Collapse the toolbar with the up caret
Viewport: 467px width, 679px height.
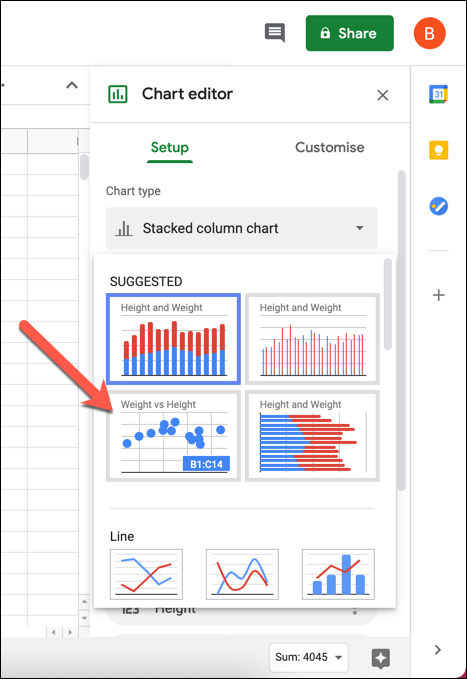pos(72,85)
